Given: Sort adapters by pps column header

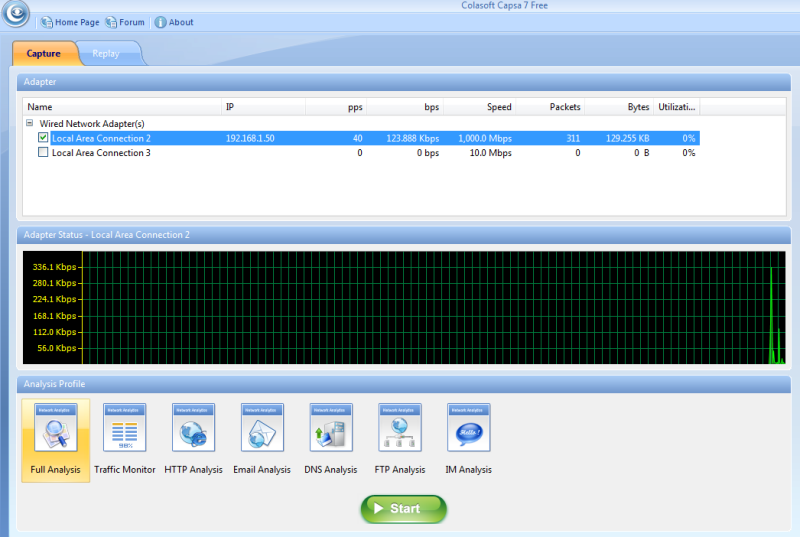Looking at the screenshot, I should (x=336, y=107).
